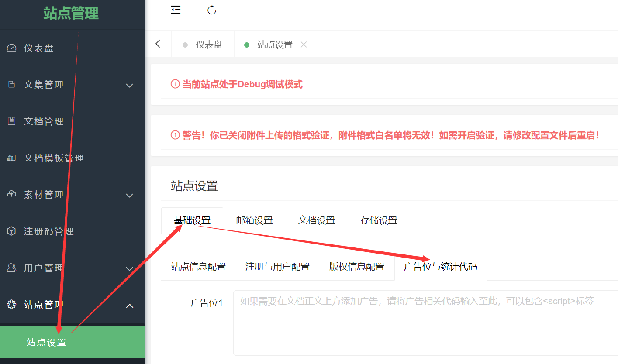Click the 广告位1 code text area
Screen dimensions: 618x364
[x=424, y=323]
